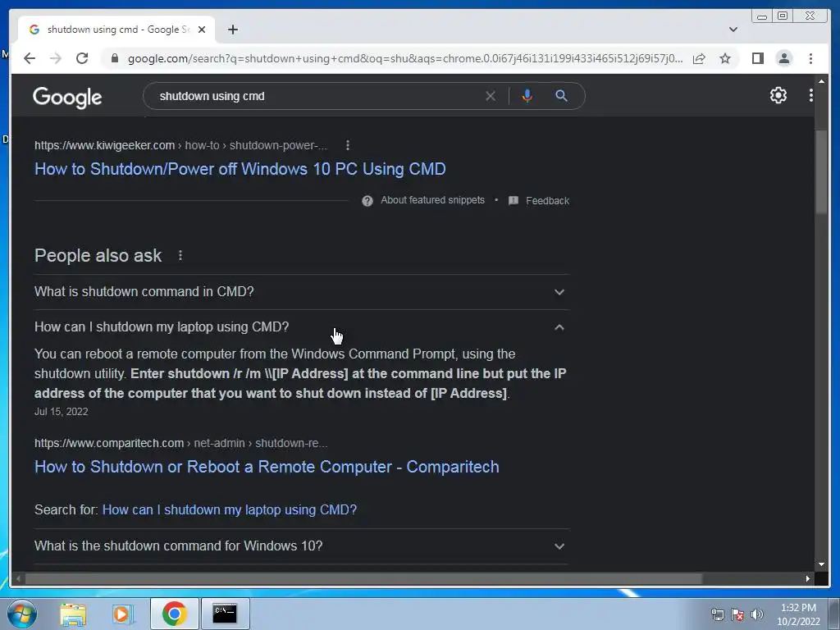Click the 'Search for: How can I shutdown my laptop' link
The width and height of the screenshot is (840, 630).
[230, 509]
